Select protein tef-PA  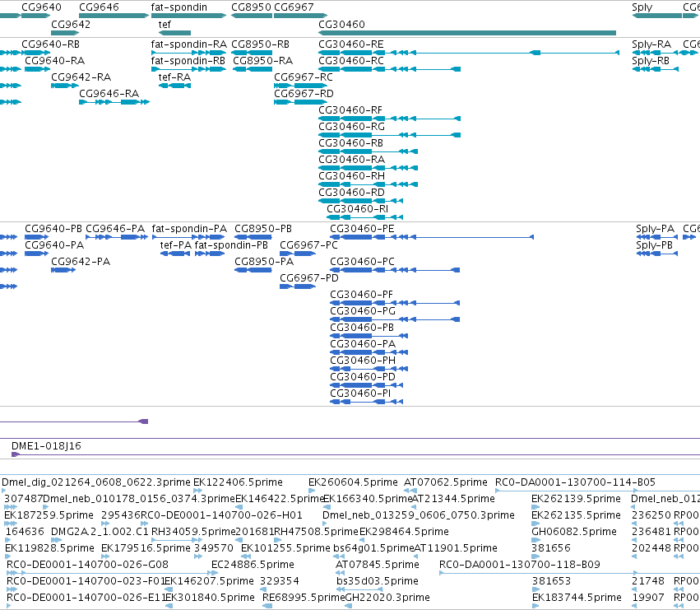pyautogui.click(x=175, y=245)
